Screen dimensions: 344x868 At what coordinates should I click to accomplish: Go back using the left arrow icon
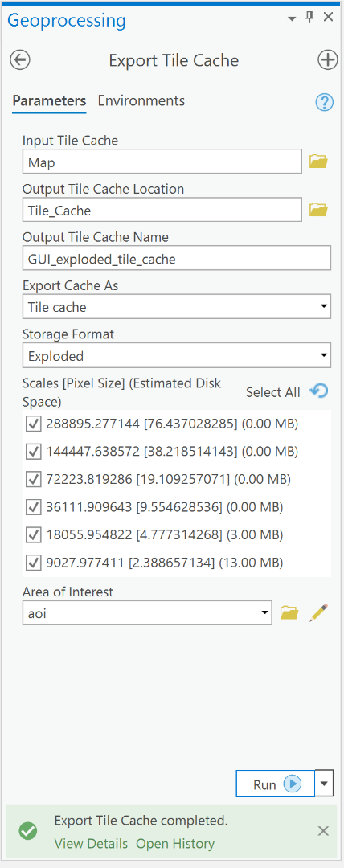[x=21, y=59]
